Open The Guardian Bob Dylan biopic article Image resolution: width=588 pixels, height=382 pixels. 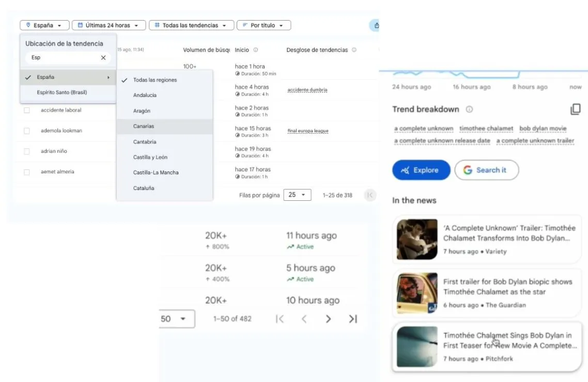click(487, 293)
